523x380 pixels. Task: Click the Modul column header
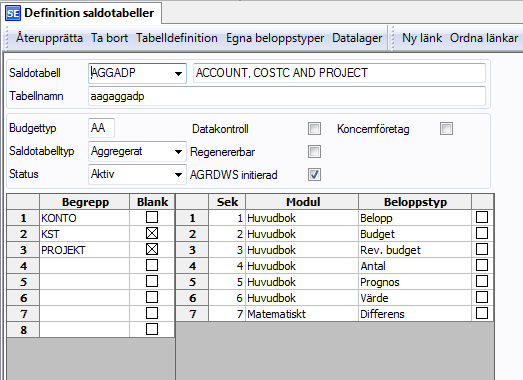point(302,202)
